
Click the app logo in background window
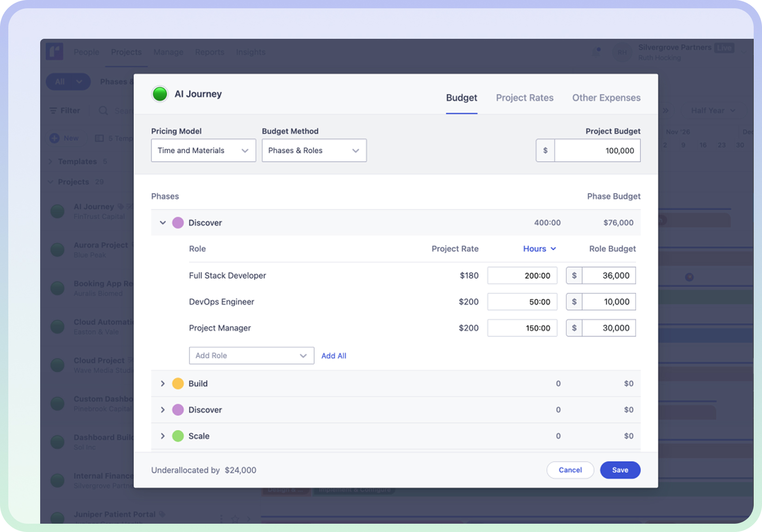pos(54,52)
